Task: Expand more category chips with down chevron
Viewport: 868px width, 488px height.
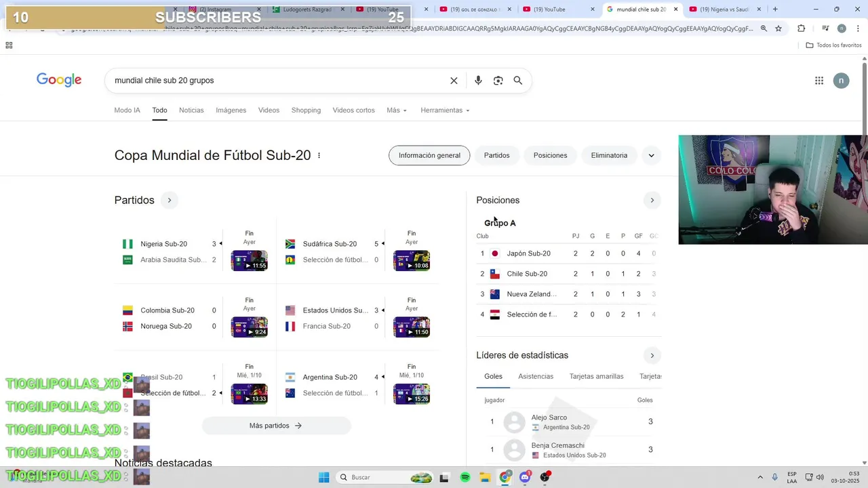Action: (651, 155)
